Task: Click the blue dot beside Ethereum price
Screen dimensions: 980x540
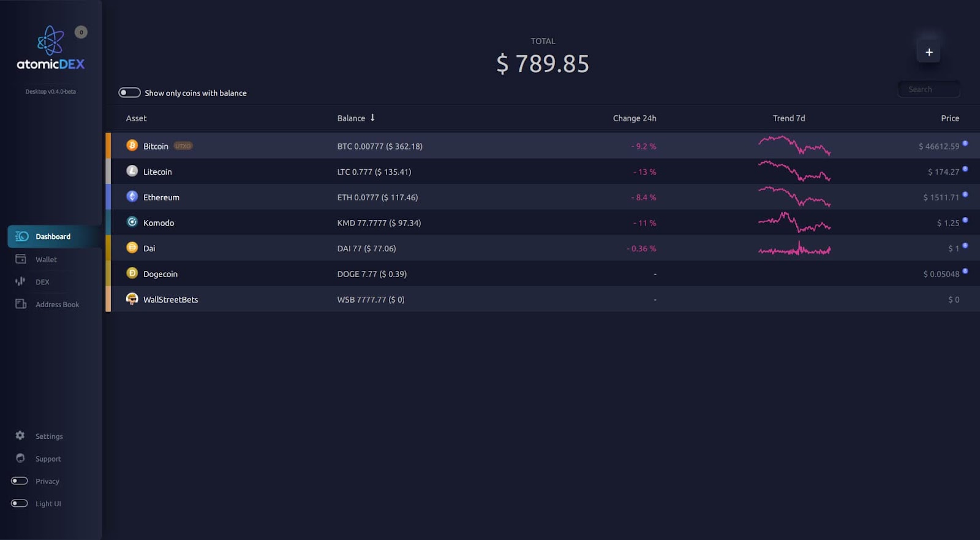Action: [965, 194]
